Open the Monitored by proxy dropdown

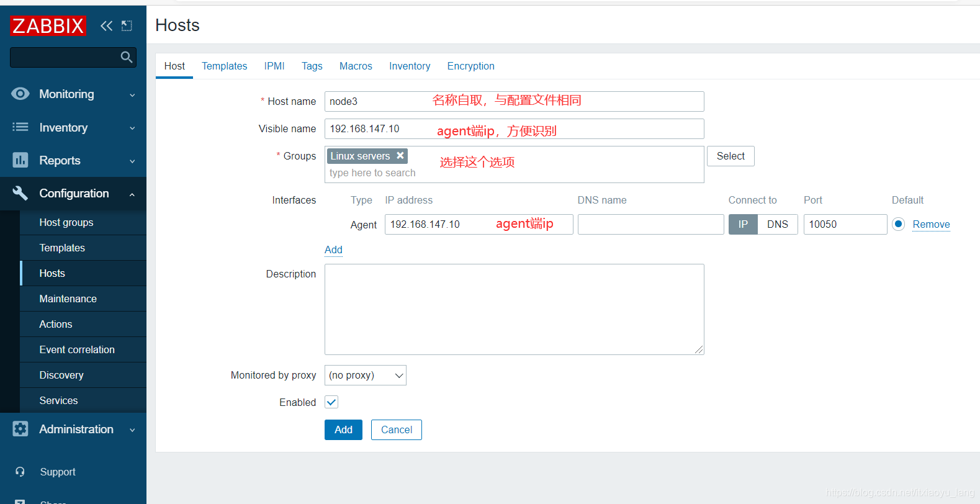366,375
